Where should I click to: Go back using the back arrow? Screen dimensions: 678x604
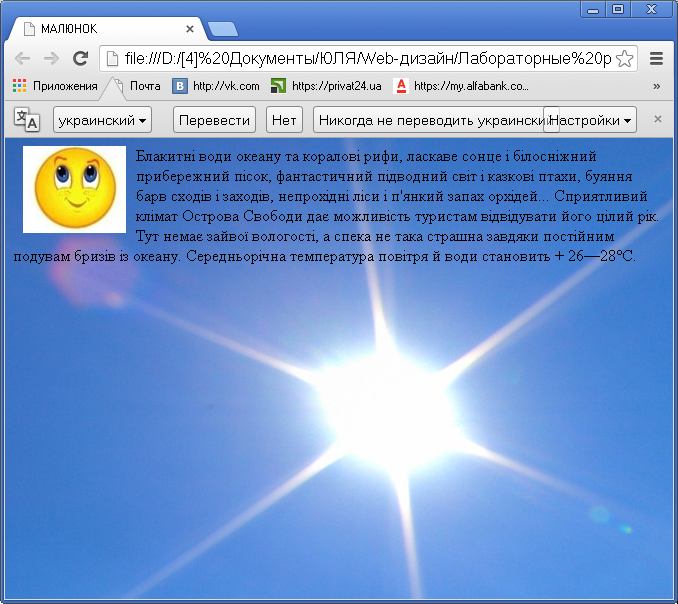(x=22, y=58)
